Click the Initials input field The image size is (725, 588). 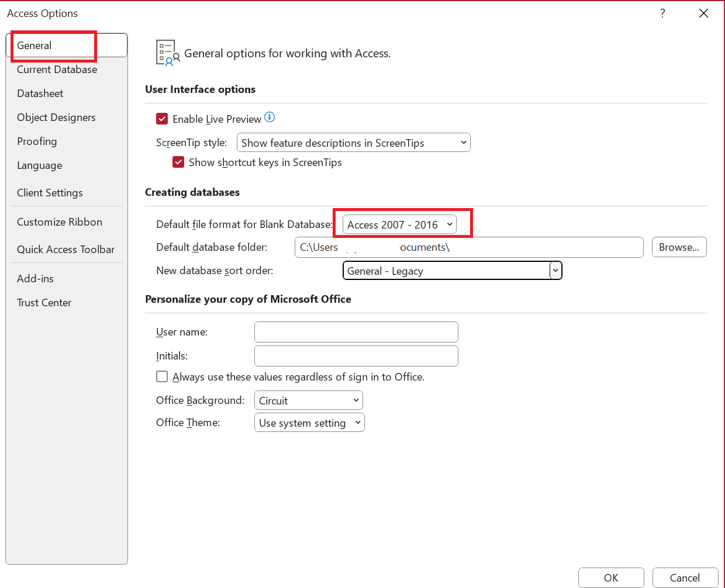(356, 356)
